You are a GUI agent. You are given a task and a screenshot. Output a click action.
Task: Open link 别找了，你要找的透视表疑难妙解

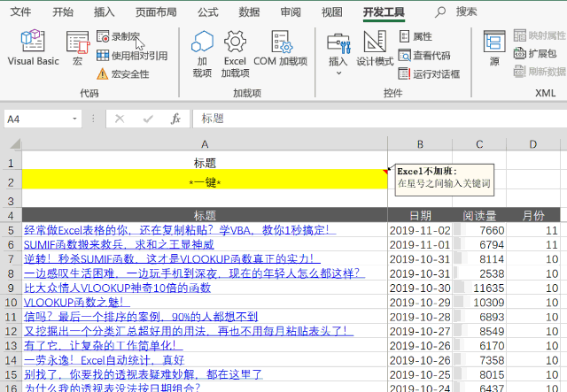point(144,374)
